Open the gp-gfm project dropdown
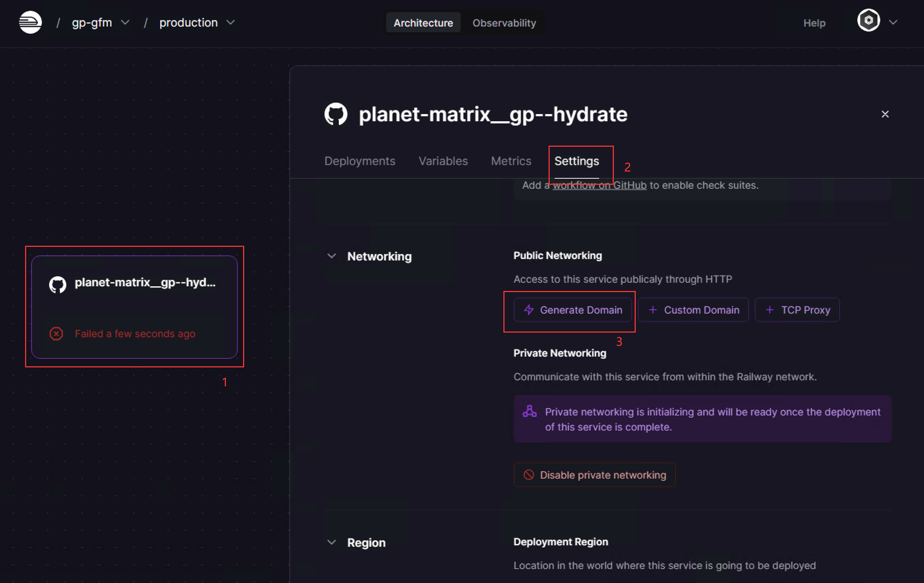The image size is (924, 583). pyautogui.click(x=100, y=23)
